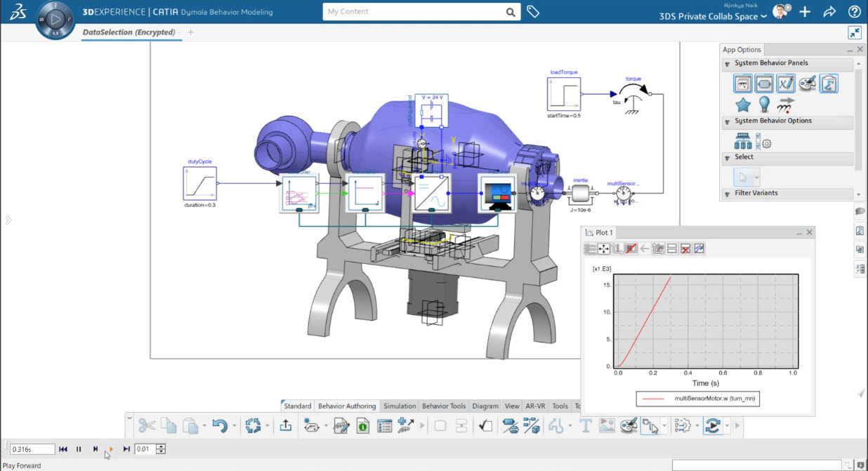Click the Undo arrow icon
This screenshot has width=868, height=471.
point(220,425)
